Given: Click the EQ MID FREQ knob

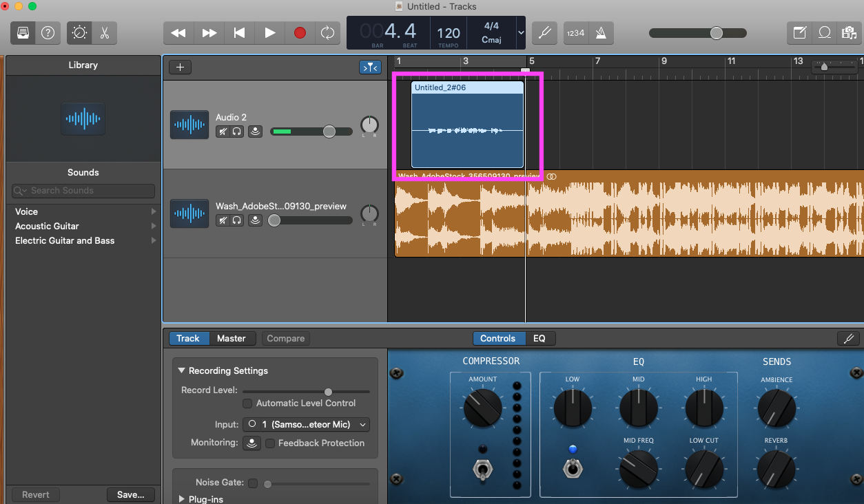Looking at the screenshot, I should point(638,469).
